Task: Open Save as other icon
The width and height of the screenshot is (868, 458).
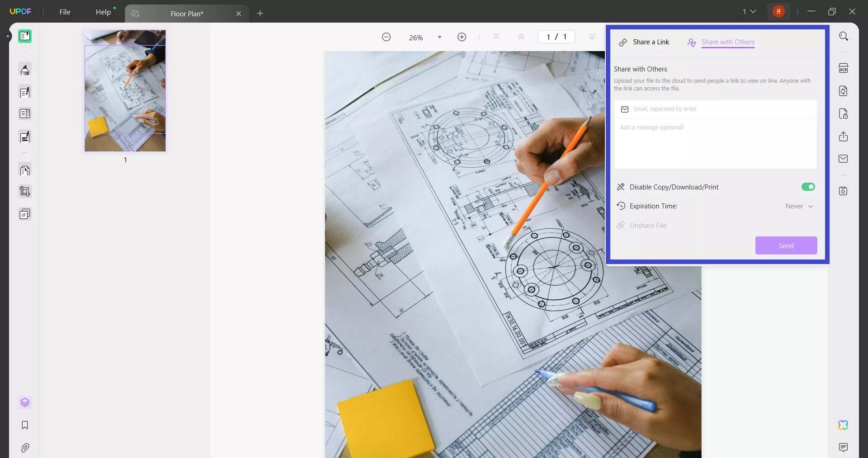Action: (843, 191)
